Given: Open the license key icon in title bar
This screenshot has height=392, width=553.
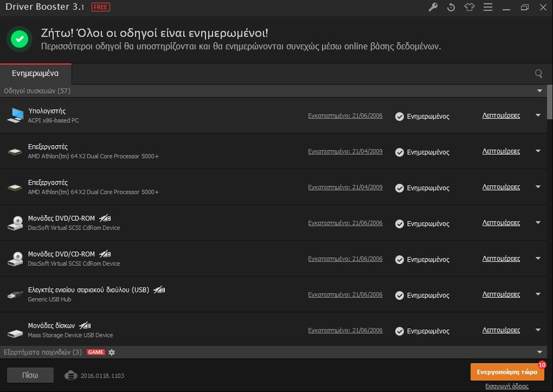Looking at the screenshot, I should coord(433,7).
